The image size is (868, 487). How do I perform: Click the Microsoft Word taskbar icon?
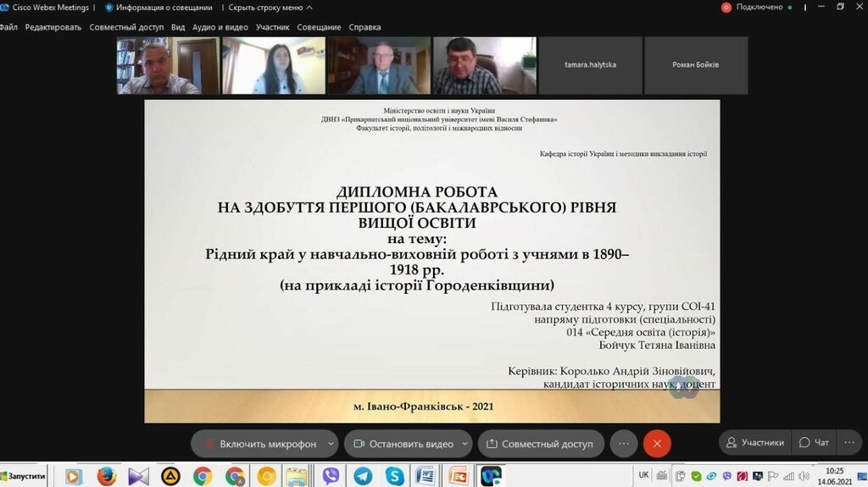(426, 476)
